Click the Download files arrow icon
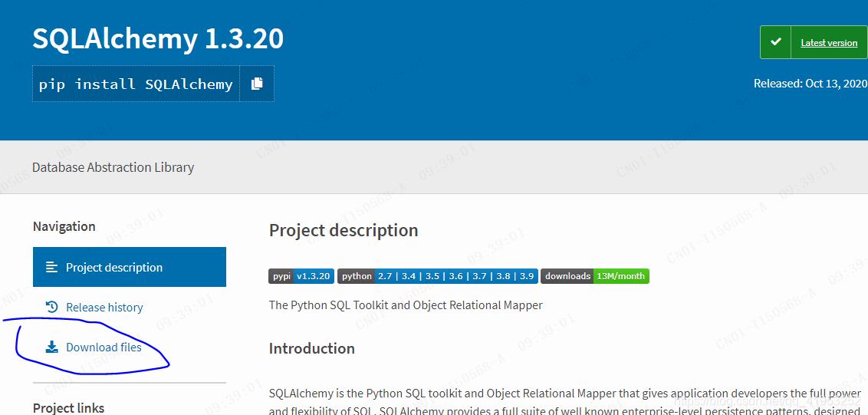Screen dimensions: 868x415 [x=51, y=347]
